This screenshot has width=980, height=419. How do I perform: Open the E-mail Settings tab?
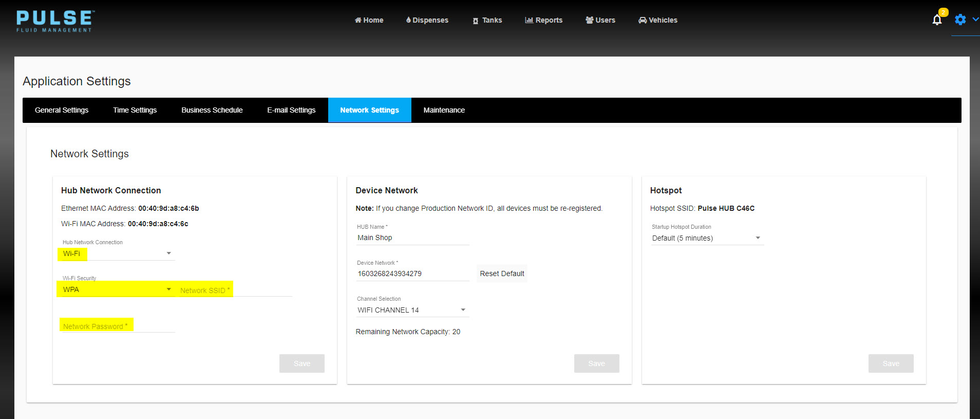[x=291, y=110]
